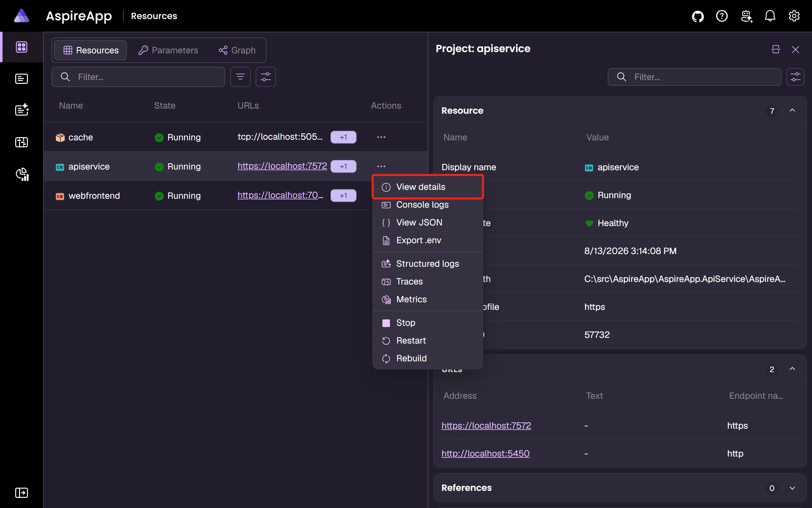
Task: Open Console logs from the sidebar
Action: (x=22, y=79)
